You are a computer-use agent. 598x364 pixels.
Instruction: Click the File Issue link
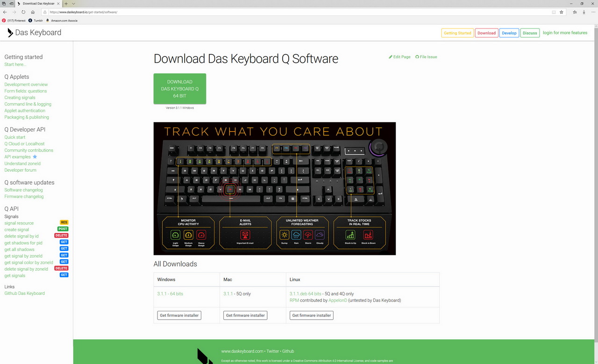coord(426,57)
